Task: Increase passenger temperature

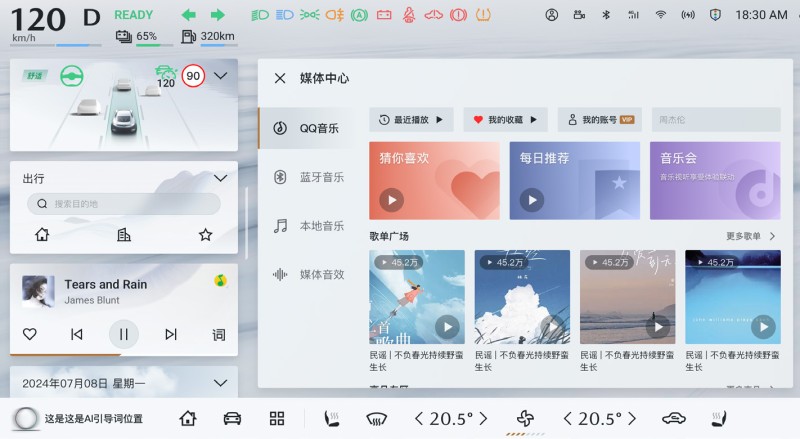Action: coord(632,419)
